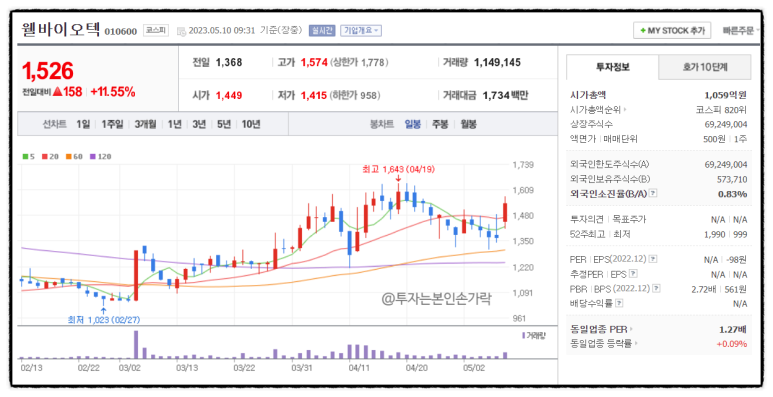Select the 3개월 line chart

pyautogui.click(x=145, y=124)
